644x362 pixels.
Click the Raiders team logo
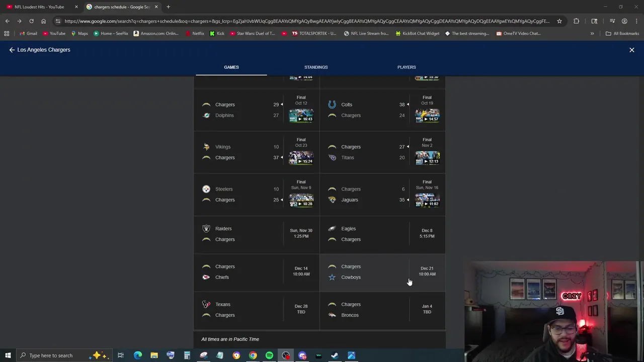click(x=206, y=229)
